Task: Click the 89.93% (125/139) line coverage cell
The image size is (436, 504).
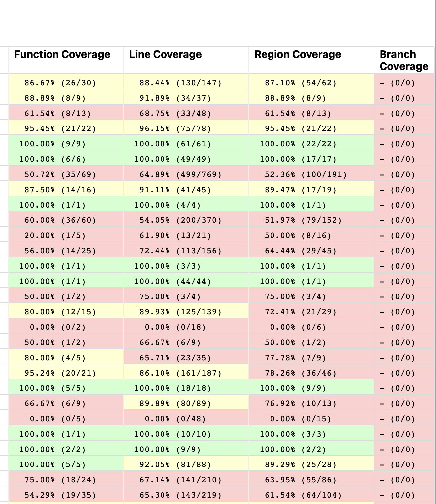Action: click(180, 312)
